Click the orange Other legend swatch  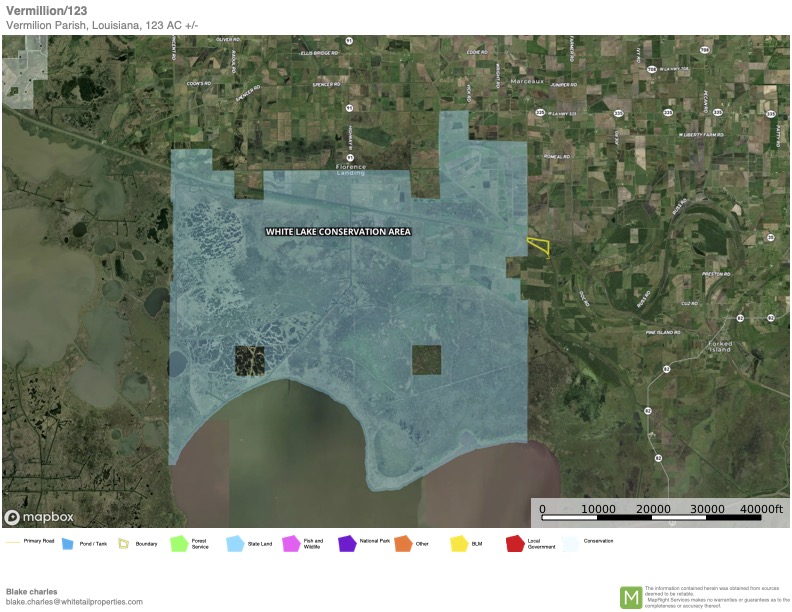[403, 544]
